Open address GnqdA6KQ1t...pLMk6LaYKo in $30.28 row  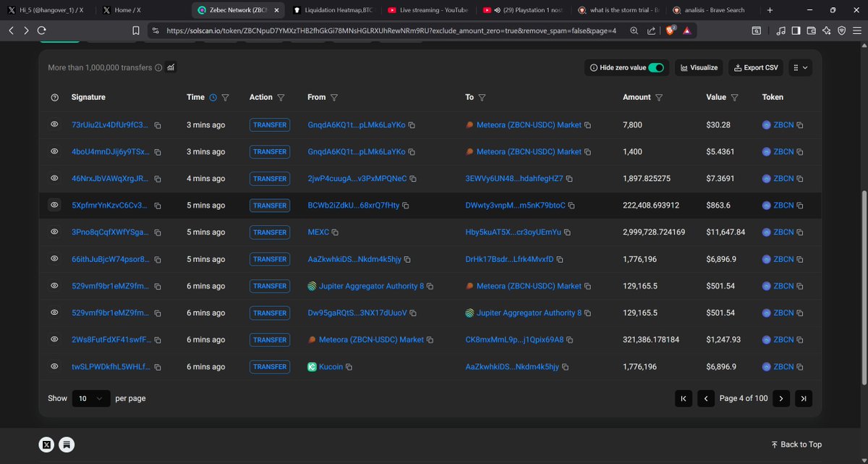click(x=357, y=125)
